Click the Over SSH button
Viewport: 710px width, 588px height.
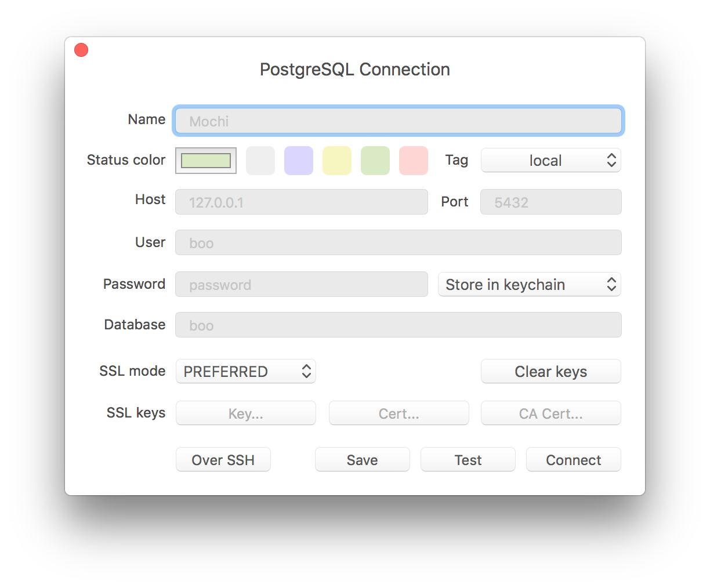click(223, 460)
